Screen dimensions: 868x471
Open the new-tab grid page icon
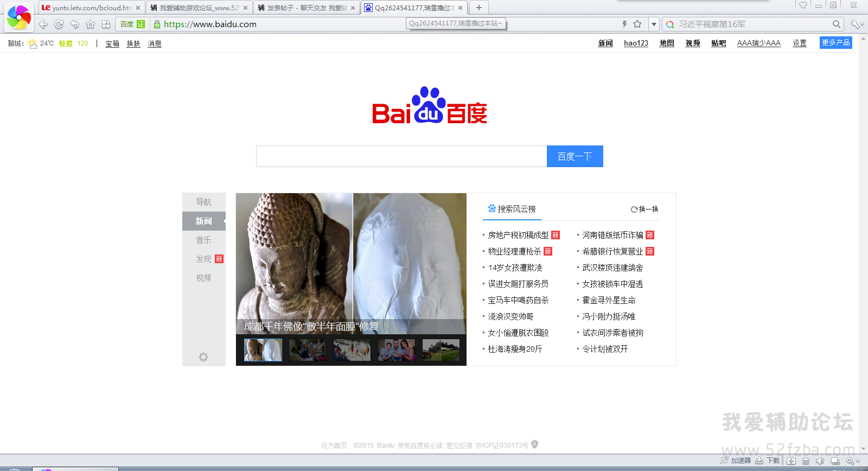(106, 24)
